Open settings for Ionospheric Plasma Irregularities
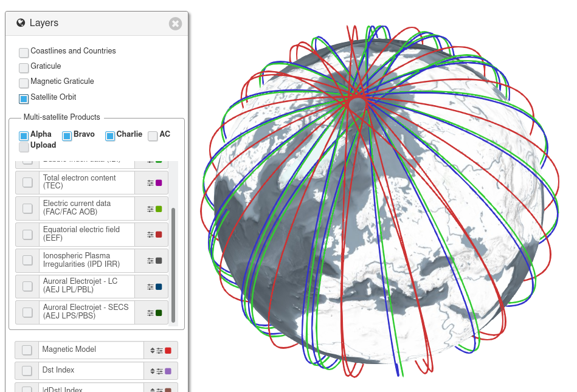 click(151, 260)
